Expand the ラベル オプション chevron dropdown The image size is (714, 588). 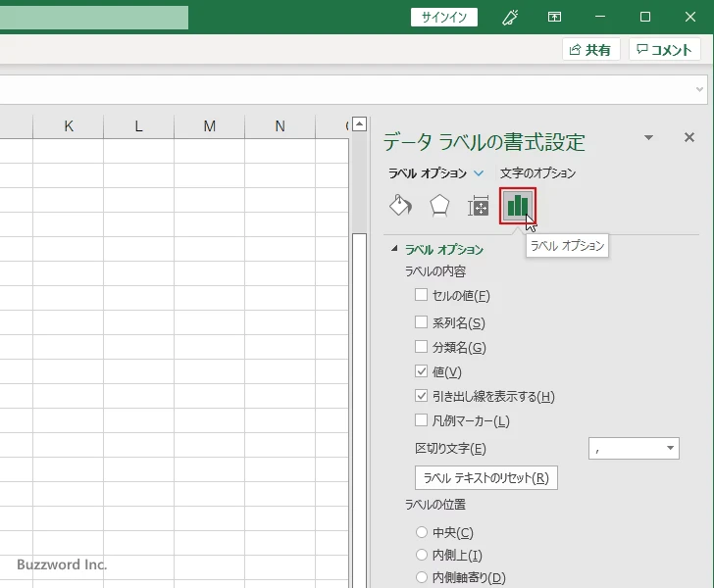479,172
